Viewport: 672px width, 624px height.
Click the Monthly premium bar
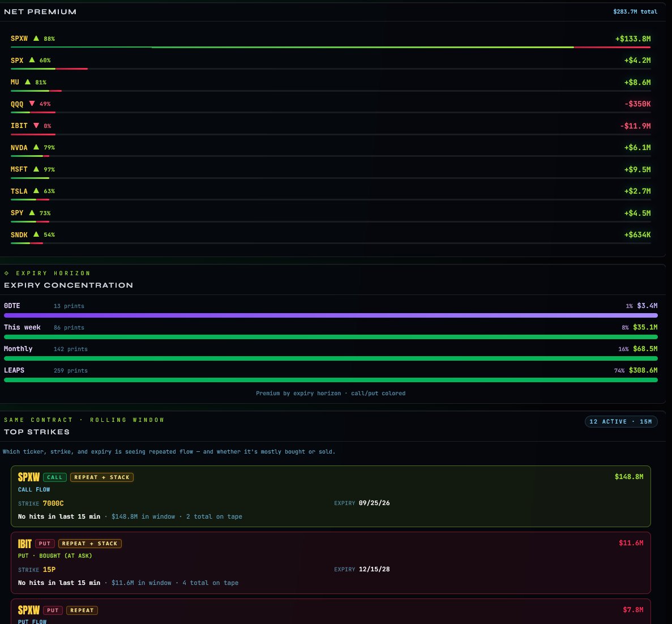pos(331,358)
